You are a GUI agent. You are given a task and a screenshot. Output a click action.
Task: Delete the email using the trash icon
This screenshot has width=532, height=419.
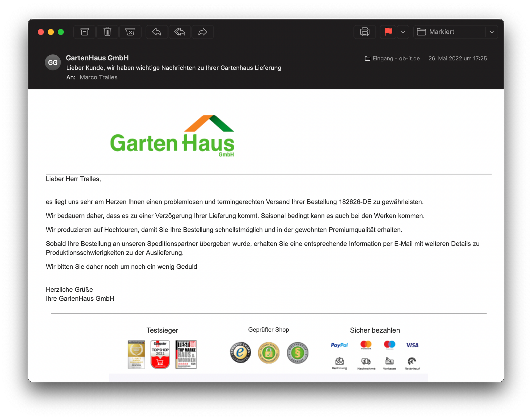(107, 32)
